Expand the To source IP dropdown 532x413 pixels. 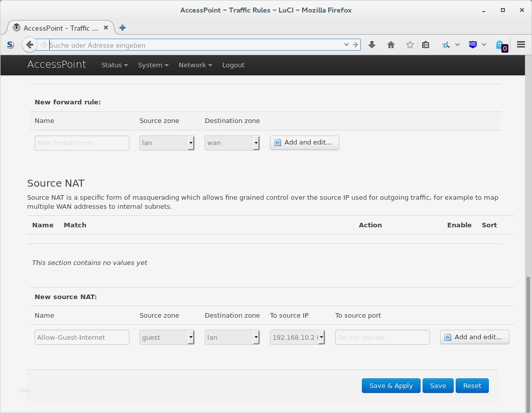298,337
